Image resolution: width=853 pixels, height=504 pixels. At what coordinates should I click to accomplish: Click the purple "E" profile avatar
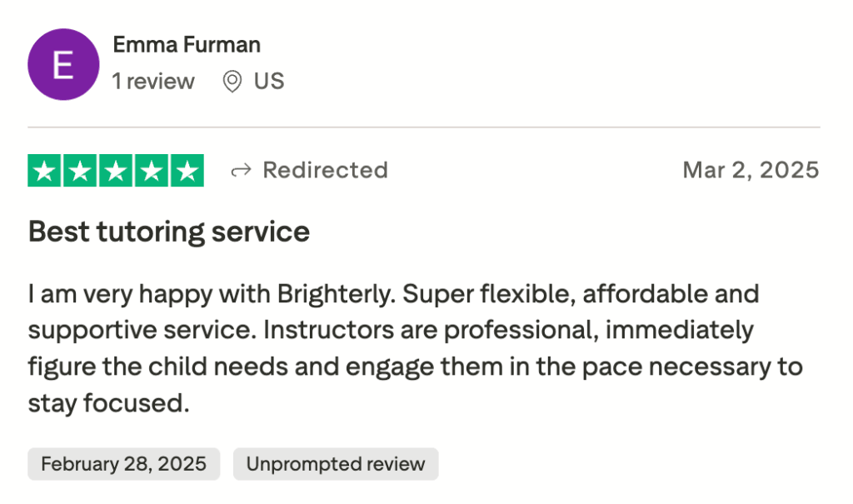pyautogui.click(x=63, y=64)
